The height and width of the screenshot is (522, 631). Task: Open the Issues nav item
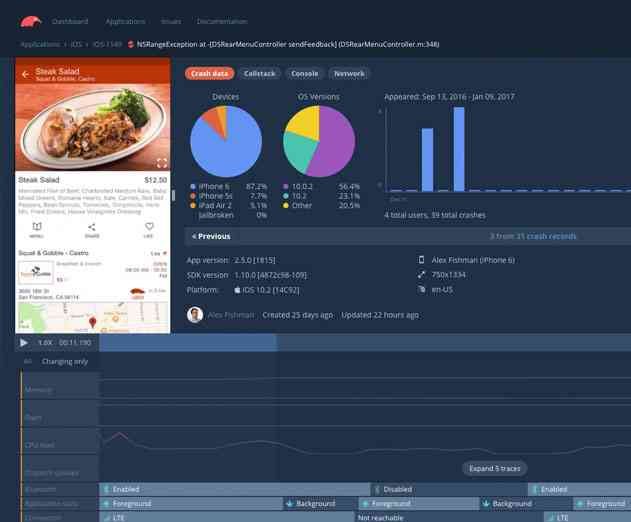[x=171, y=21]
